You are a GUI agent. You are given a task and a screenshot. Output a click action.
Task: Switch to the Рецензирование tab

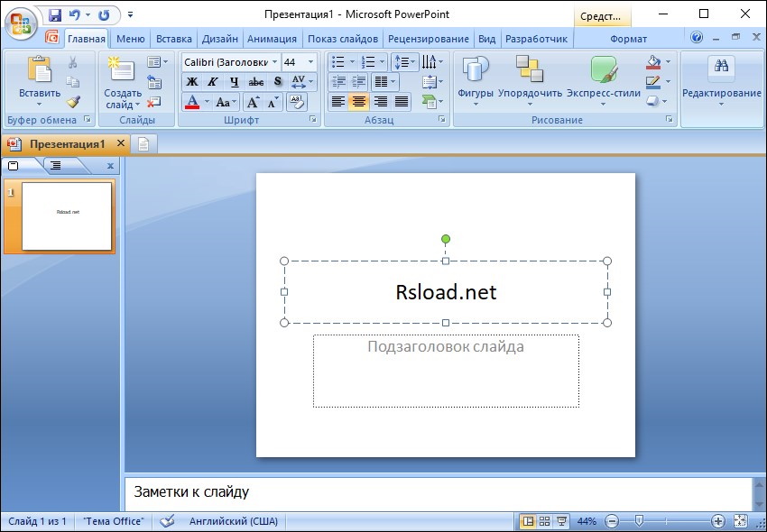click(x=428, y=39)
